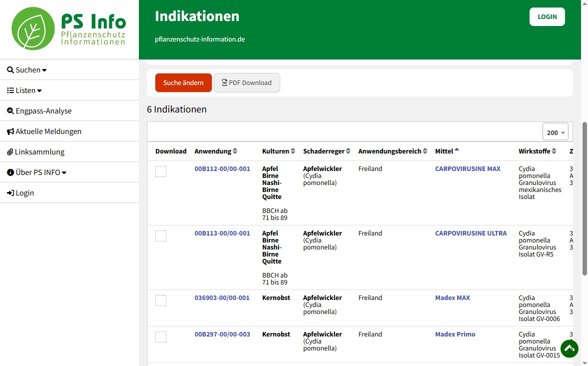
Task: Check the CARPOVIRUSINE MAX download checkbox
Action: click(x=161, y=171)
